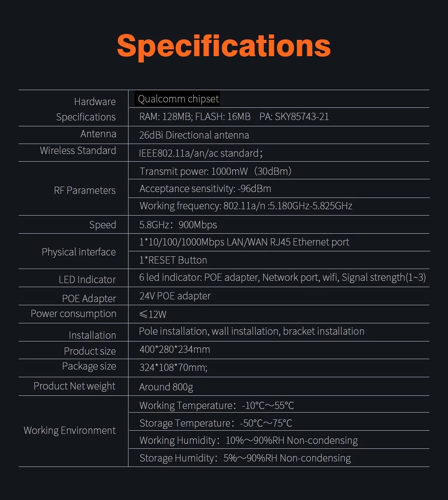Select the 400*280*234mm product size
The image size is (448, 500).
(175, 349)
